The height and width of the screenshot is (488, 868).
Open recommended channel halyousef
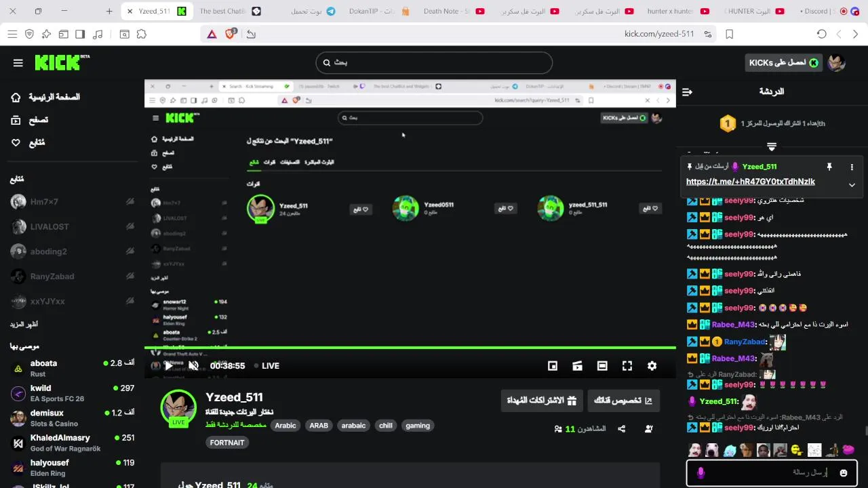72,468
